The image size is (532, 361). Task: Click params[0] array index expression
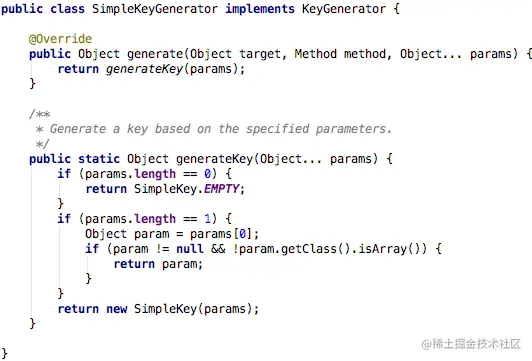click(221, 234)
